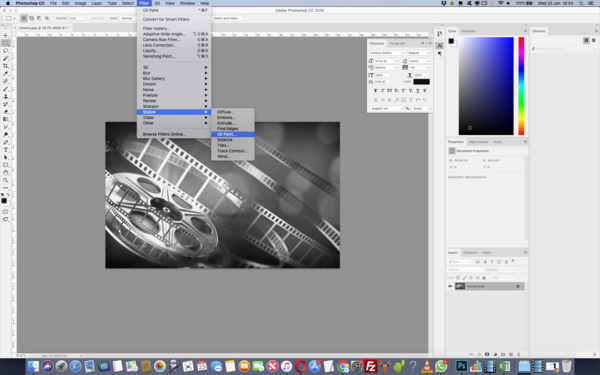Open Layers Kind filter dropdown

click(x=460, y=262)
